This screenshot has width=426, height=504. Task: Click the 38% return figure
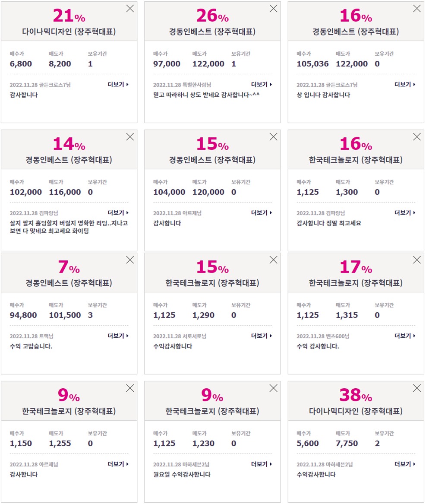pyautogui.click(x=356, y=395)
